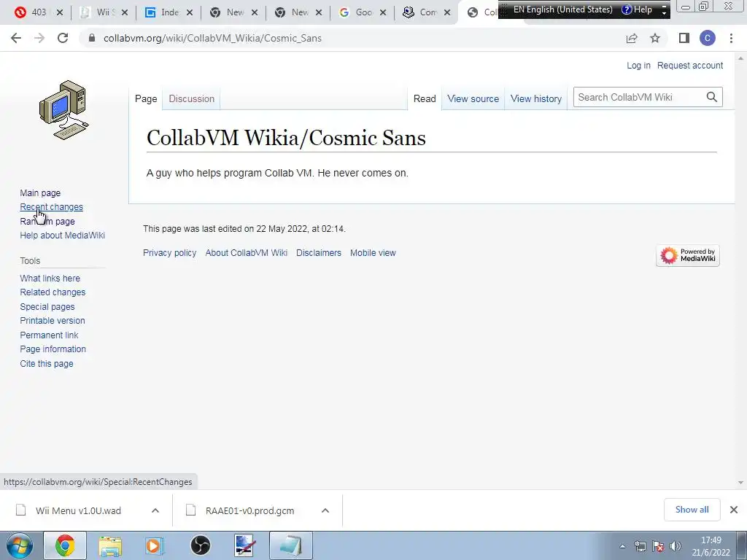Open Help about MediaWiki link
The image size is (747, 560).
pyautogui.click(x=63, y=236)
